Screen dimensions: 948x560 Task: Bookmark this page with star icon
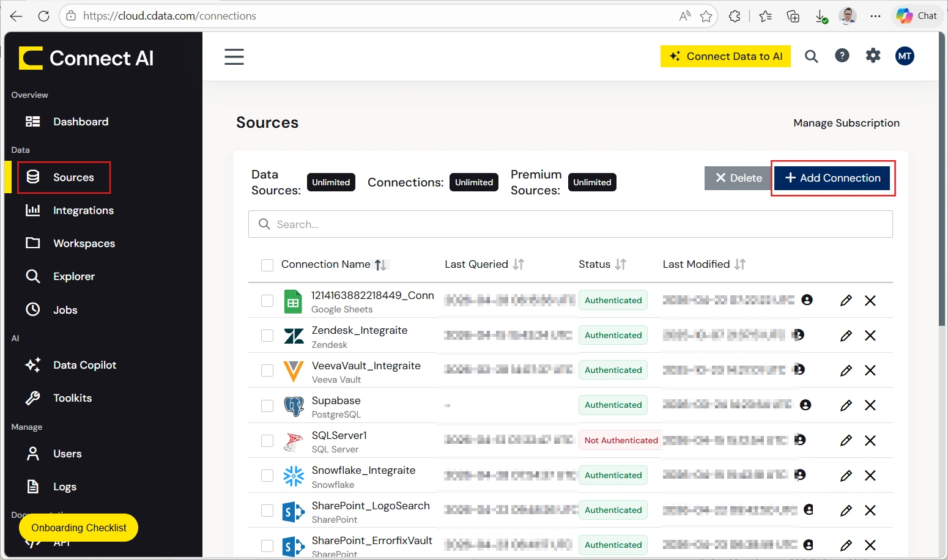point(706,16)
